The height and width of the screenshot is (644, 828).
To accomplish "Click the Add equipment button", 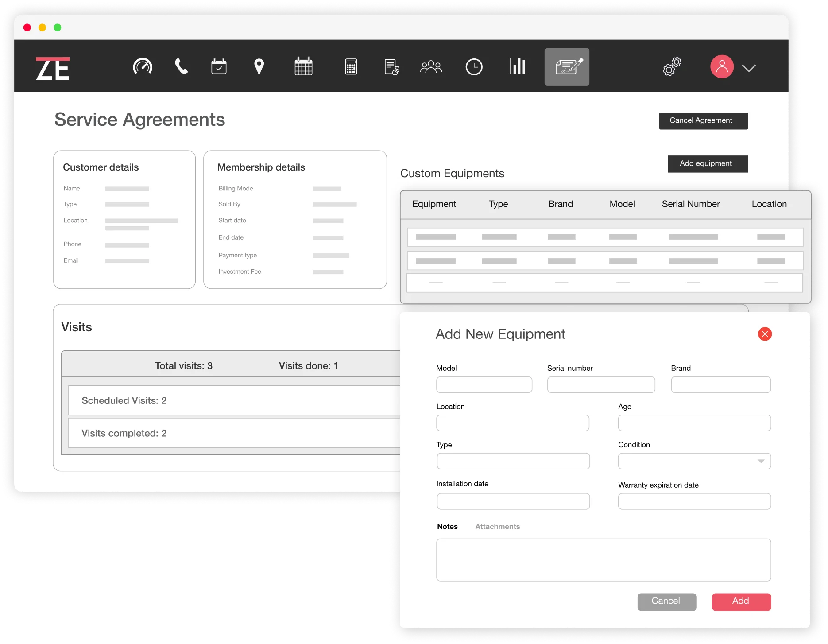I will pyautogui.click(x=708, y=164).
